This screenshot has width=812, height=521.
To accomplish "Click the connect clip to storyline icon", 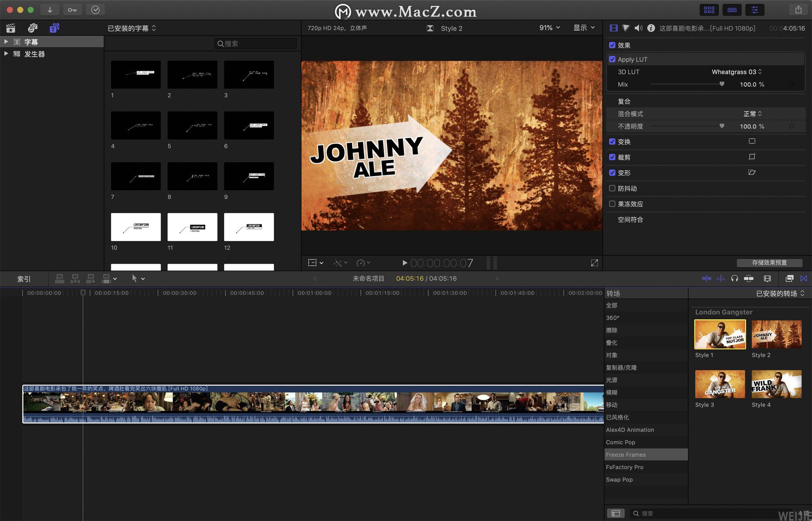I will [x=60, y=278].
